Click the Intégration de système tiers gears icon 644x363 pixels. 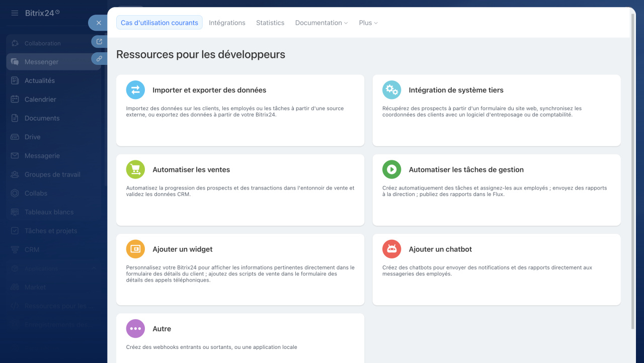(x=391, y=90)
